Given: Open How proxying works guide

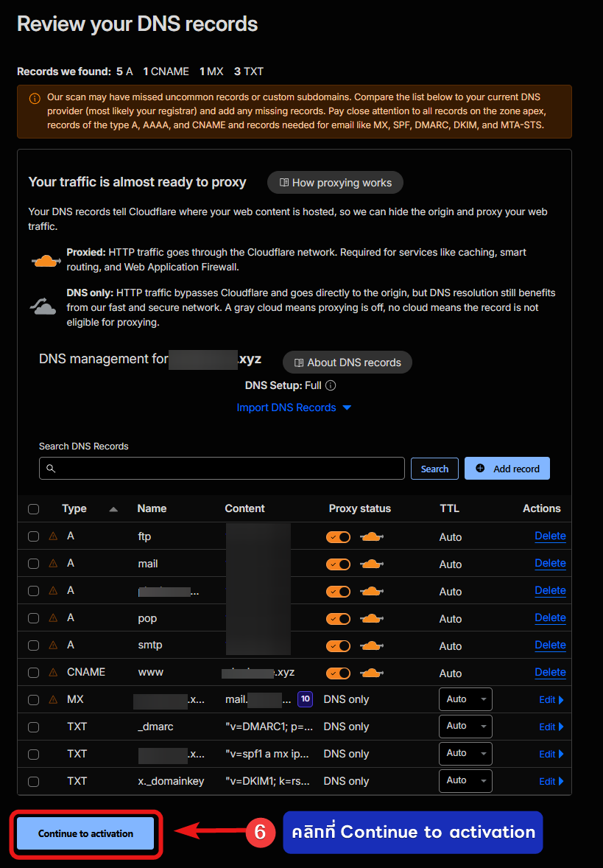Looking at the screenshot, I should 335,183.
